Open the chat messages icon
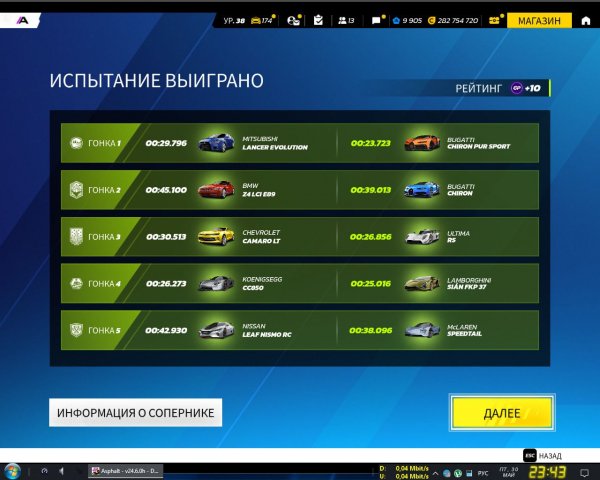 pyautogui.click(x=377, y=20)
